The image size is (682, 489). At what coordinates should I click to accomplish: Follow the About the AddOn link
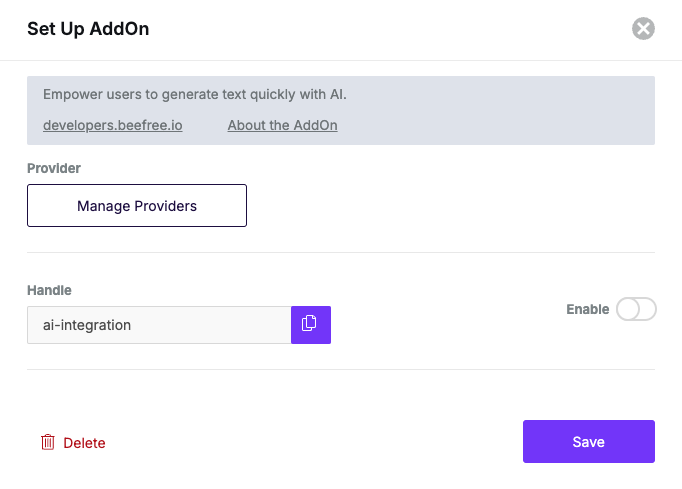click(x=282, y=125)
